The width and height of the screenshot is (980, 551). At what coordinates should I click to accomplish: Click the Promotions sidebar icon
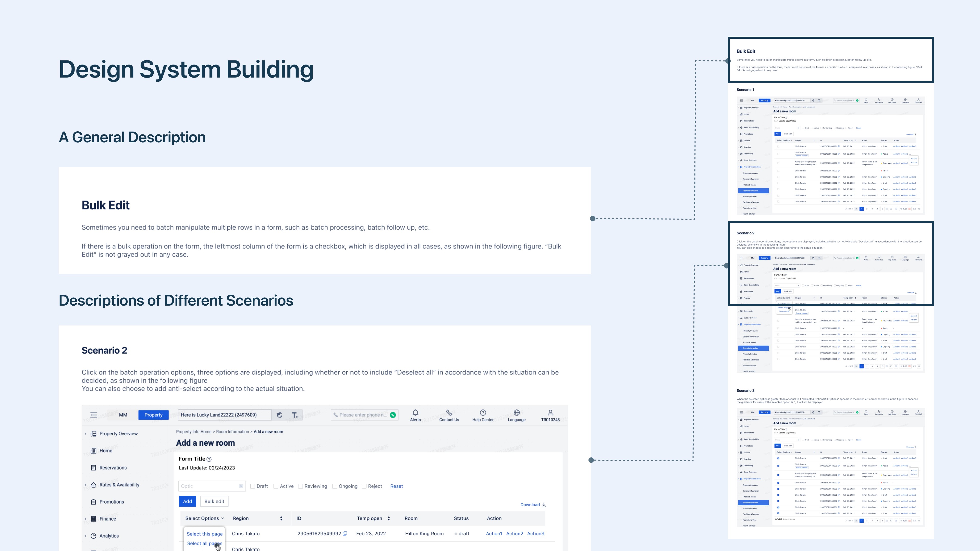coord(93,502)
